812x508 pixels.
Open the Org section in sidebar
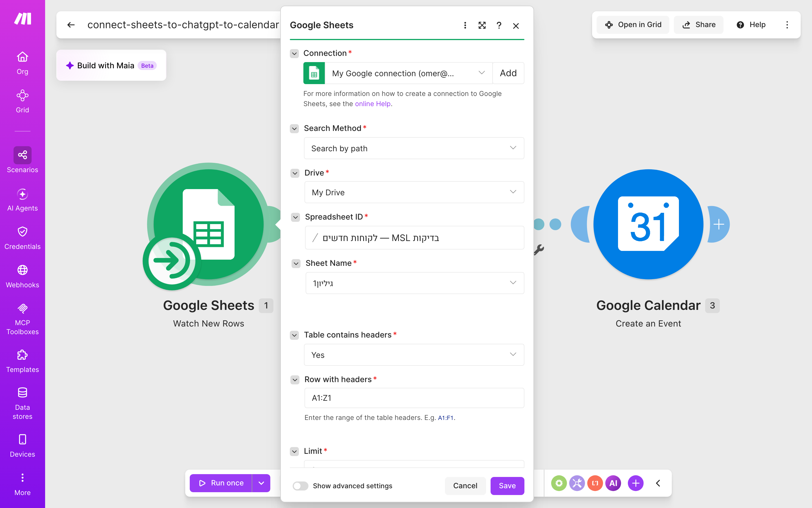click(23, 63)
